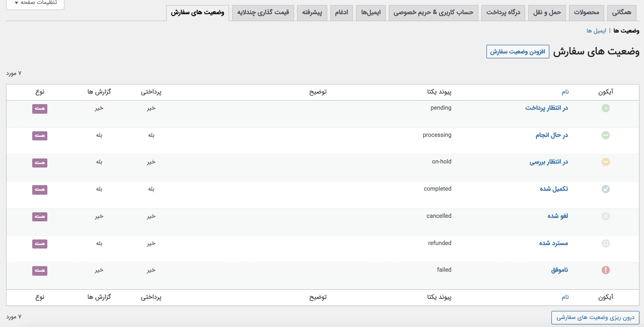The image size is (644, 327).
Task: Click the purple هسته badge in the pending row
Action: [x=40, y=109]
